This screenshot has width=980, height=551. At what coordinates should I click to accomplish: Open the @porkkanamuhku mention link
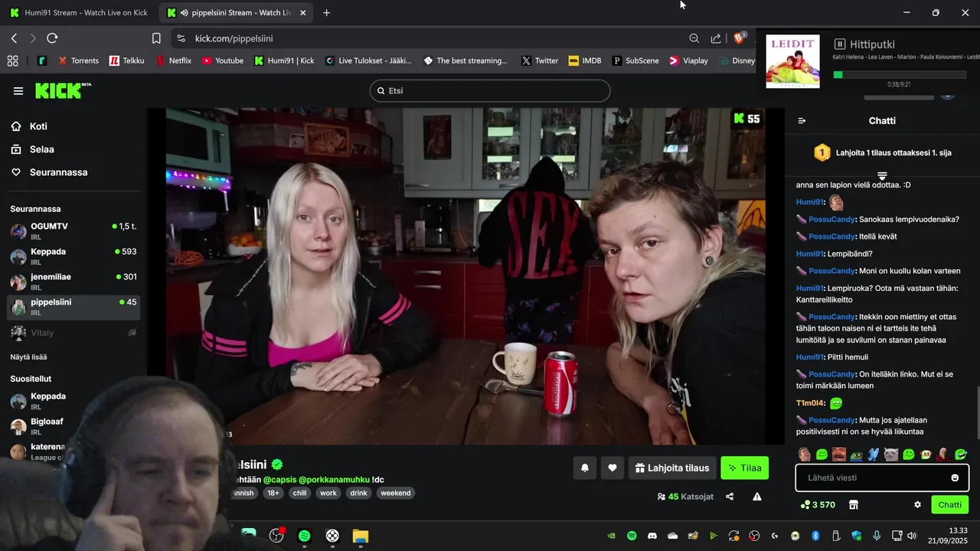334,479
